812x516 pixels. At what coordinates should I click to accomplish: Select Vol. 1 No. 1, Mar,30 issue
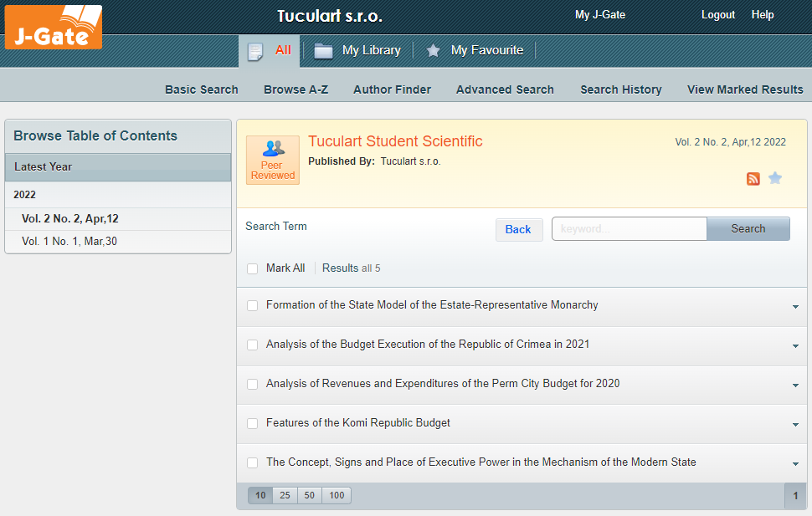(x=70, y=242)
